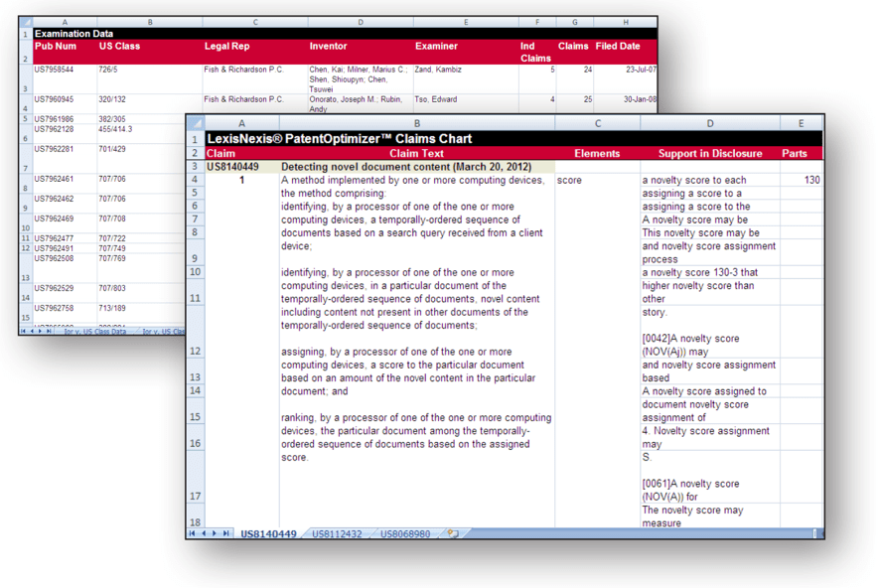This screenshot has width=879, height=588.
Task: Select column D header in Examination Data window
Action: (361, 23)
